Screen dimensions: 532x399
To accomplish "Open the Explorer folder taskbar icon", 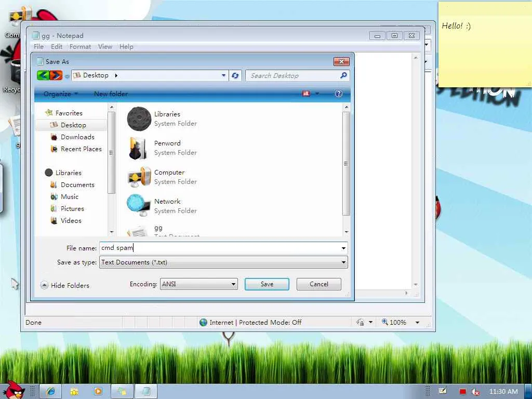I will (x=74, y=391).
